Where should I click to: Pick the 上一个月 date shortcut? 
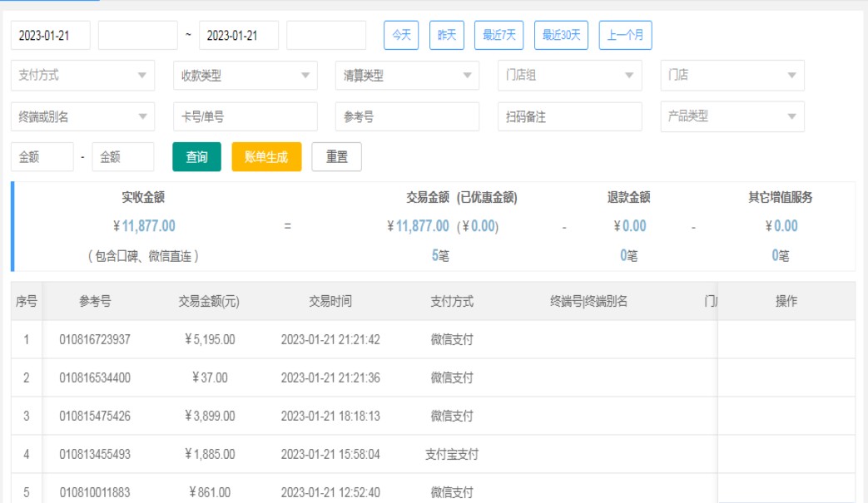625,35
